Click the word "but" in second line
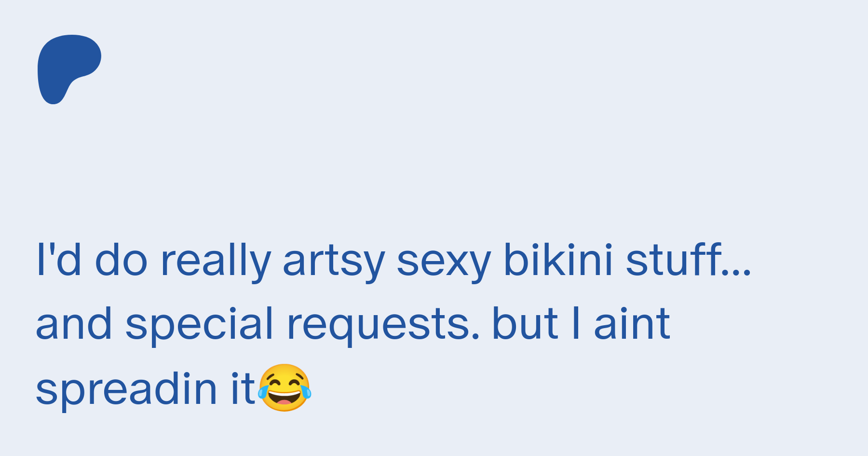Image resolution: width=868 pixels, height=456 pixels. (525, 323)
